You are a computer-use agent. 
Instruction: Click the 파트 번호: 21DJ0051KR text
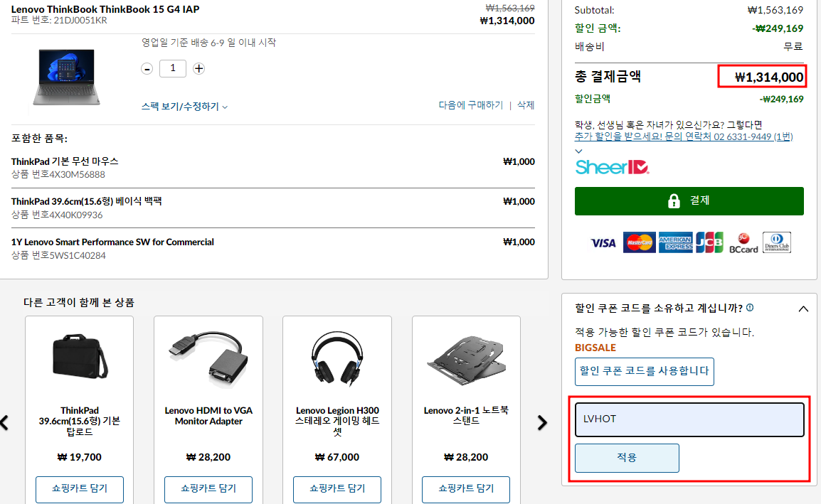[x=59, y=21]
